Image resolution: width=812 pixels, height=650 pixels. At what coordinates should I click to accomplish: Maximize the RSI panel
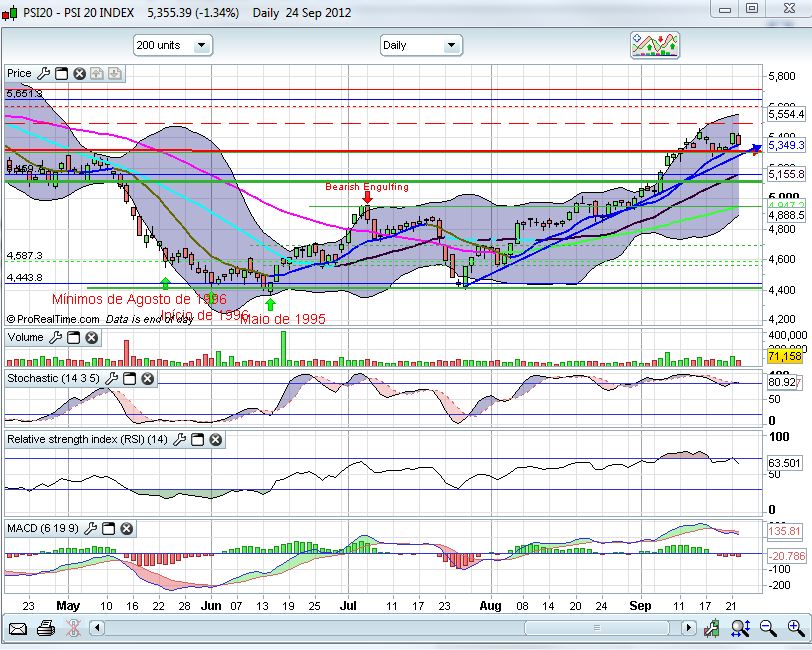point(197,440)
